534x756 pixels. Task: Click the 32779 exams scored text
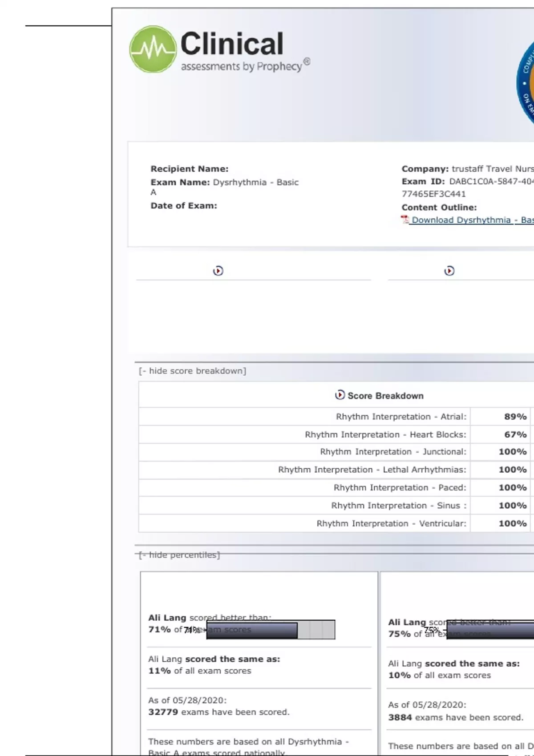[218, 712]
